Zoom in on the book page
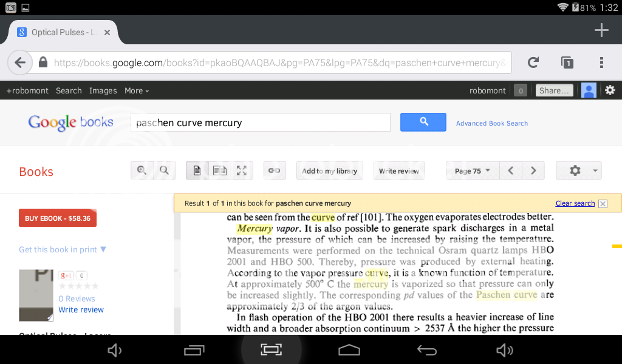622x364 pixels. [x=142, y=170]
